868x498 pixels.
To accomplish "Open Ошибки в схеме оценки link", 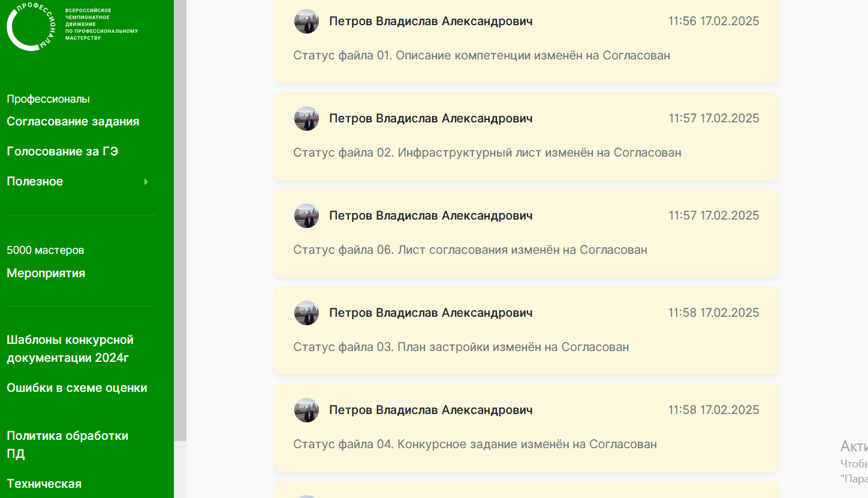I will pos(77,388).
